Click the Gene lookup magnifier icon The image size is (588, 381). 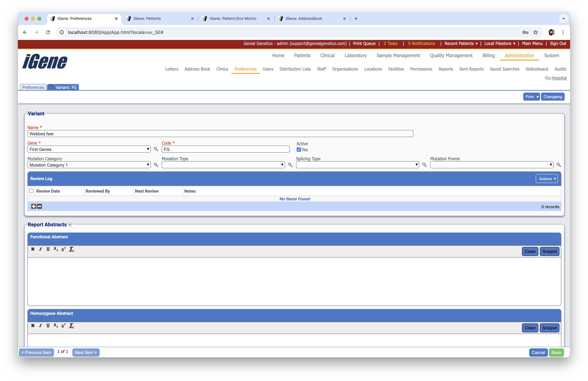(156, 149)
